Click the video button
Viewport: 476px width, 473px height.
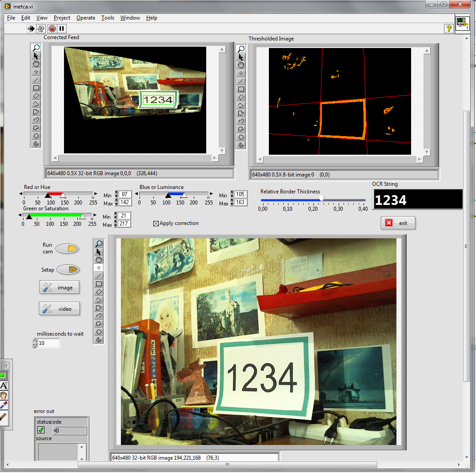click(60, 309)
